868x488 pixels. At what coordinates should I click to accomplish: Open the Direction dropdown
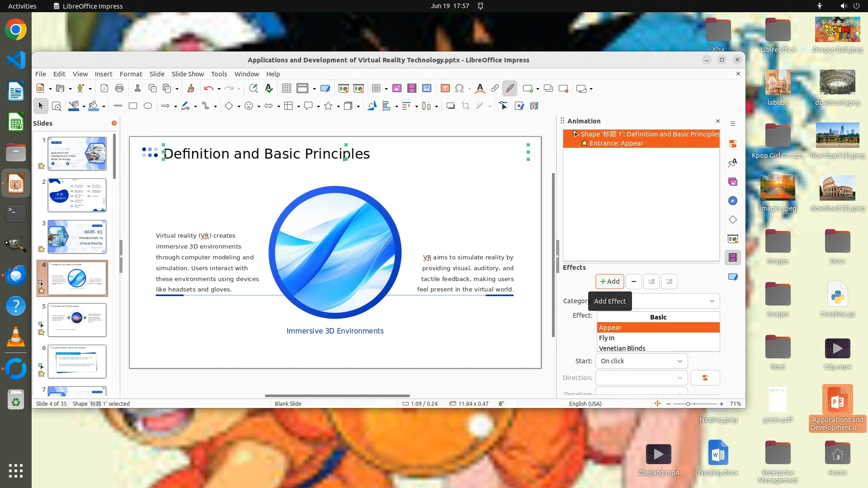641,378
